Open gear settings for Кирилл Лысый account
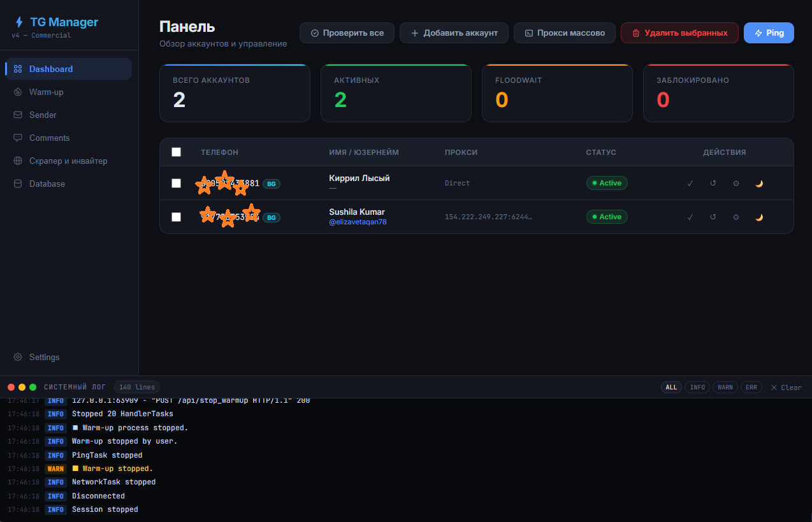The image size is (812, 522). tap(736, 184)
